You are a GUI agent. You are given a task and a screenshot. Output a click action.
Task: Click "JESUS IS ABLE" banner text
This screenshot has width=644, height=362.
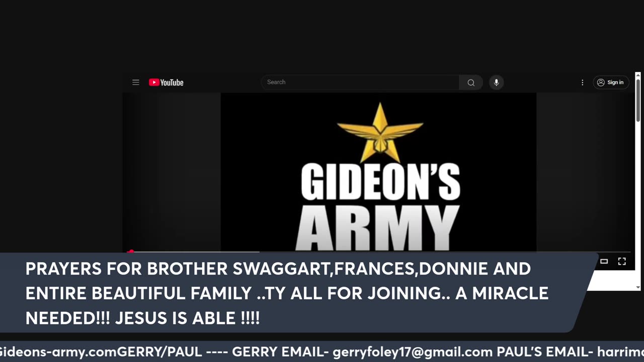pyautogui.click(x=176, y=318)
